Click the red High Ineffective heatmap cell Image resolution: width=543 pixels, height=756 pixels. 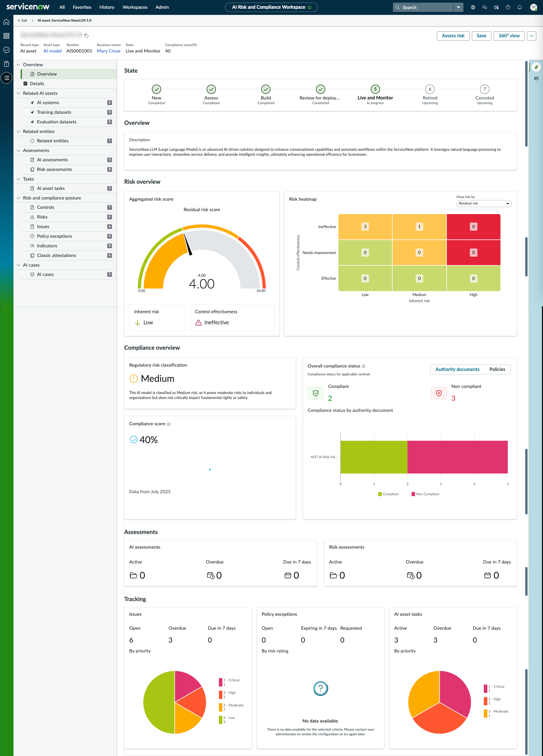click(x=473, y=227)
